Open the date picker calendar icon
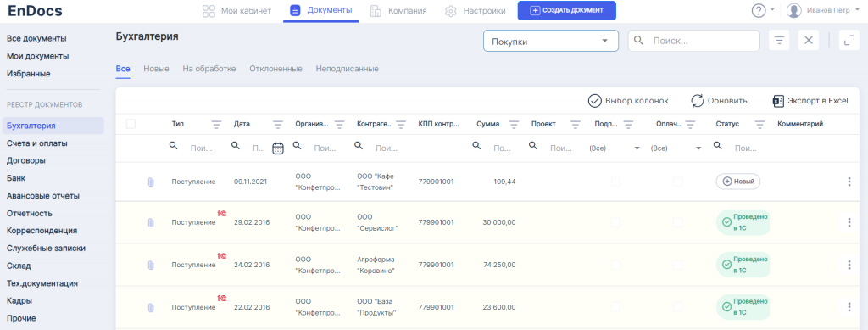 278,148
